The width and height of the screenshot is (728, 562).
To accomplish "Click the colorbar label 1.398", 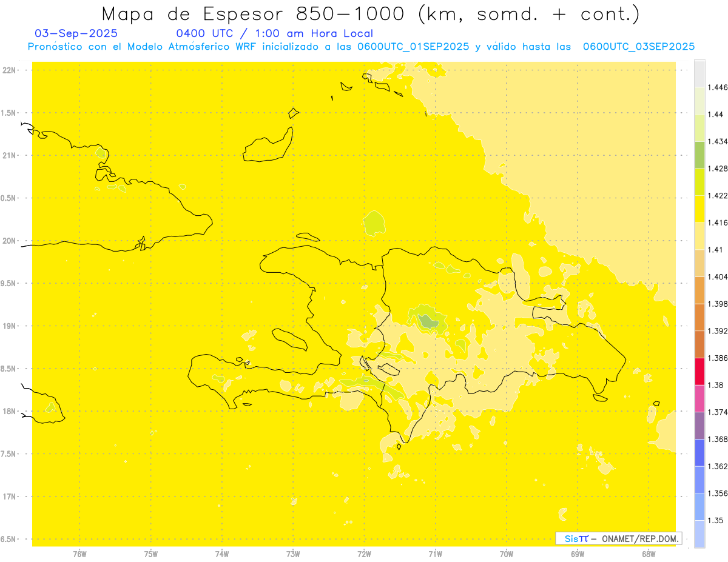I will [x=718, y=304].
